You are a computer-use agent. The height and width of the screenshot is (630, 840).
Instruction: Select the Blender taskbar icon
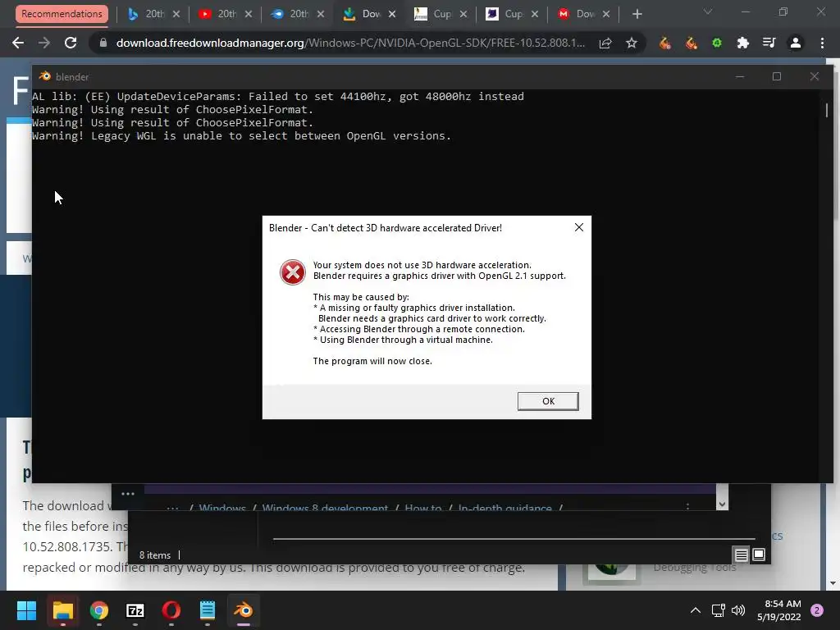click(x=244, y=610)
